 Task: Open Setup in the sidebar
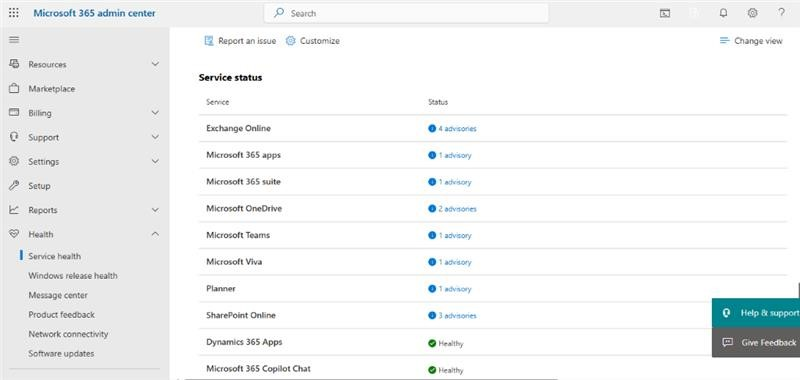tap(39, 186)
